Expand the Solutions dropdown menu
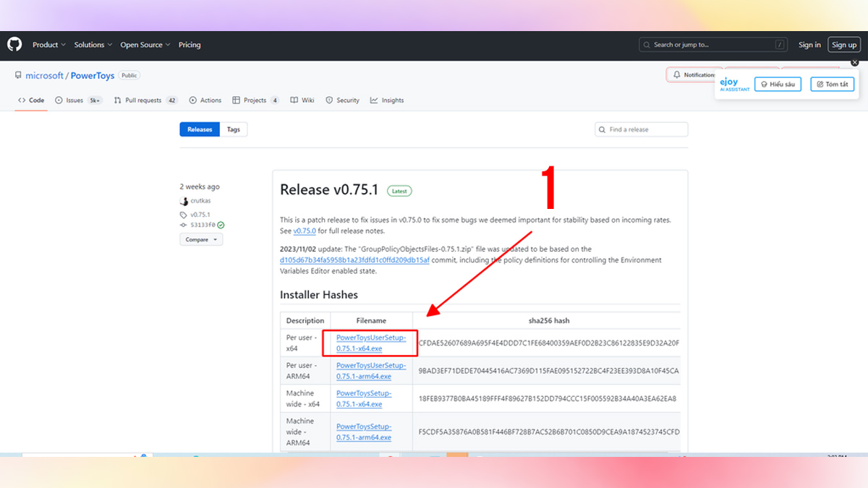This screenshot has height=488, width=868. pos(93,45)
